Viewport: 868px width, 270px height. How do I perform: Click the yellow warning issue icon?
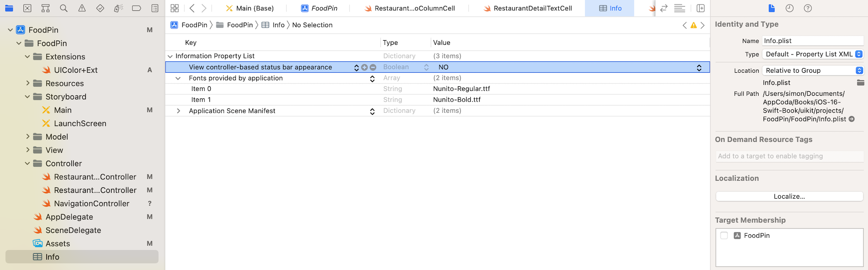[x=693, y=25]
